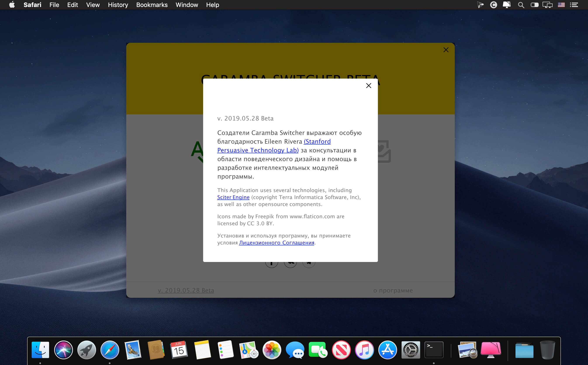Click the switch toggle icon in menu bar
Viewport: 588px width, 365px height.
click(x=534, y=5)
